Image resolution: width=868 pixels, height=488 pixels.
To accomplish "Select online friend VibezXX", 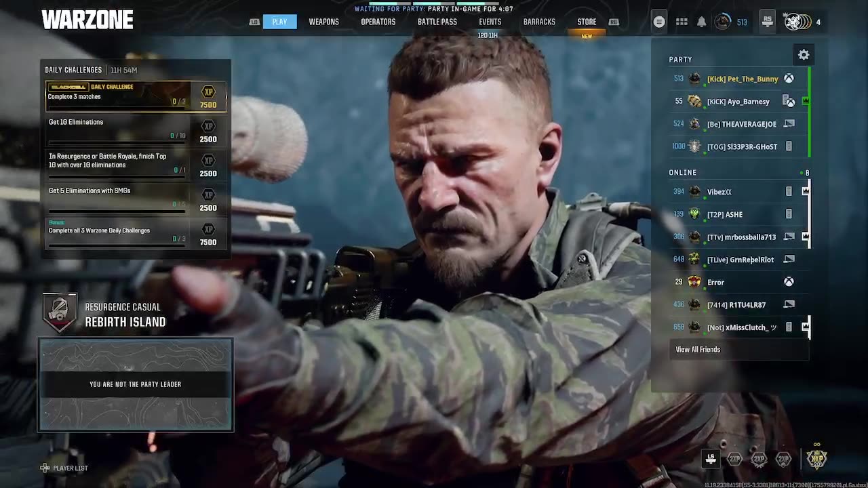I will [x=738, y=192].
